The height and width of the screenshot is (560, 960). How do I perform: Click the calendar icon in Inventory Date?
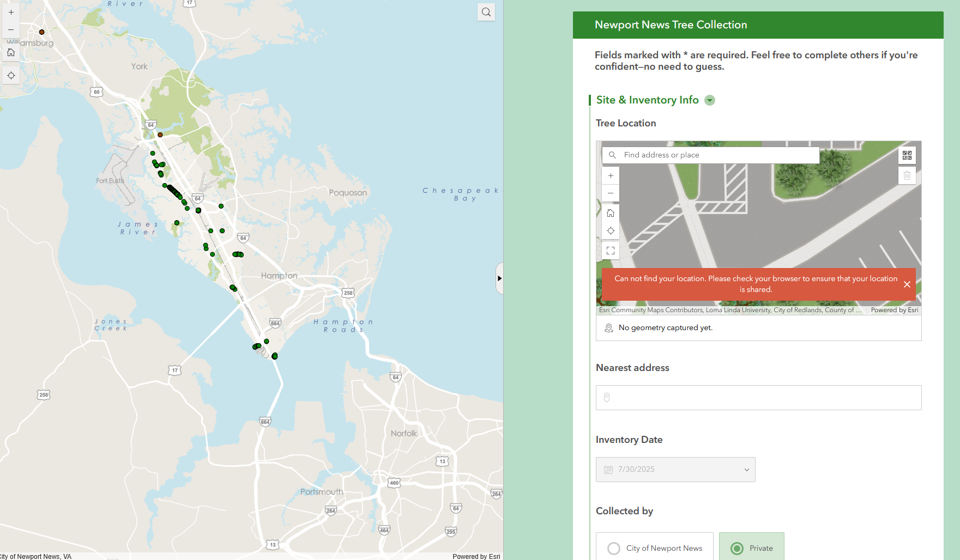[x=608, y=470]
